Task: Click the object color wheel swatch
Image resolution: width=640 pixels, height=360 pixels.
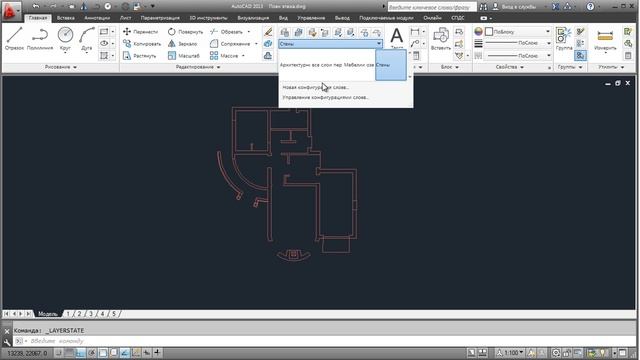Action: [478, 31]
